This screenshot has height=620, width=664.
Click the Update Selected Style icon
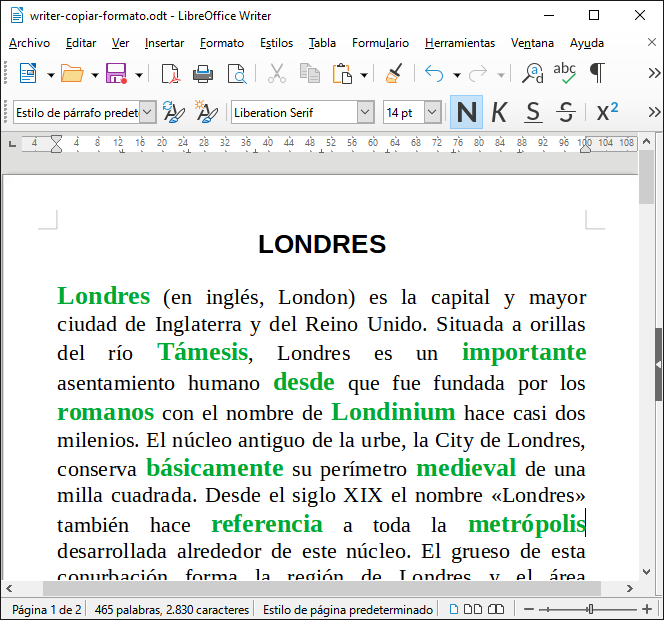click(173, 112)
